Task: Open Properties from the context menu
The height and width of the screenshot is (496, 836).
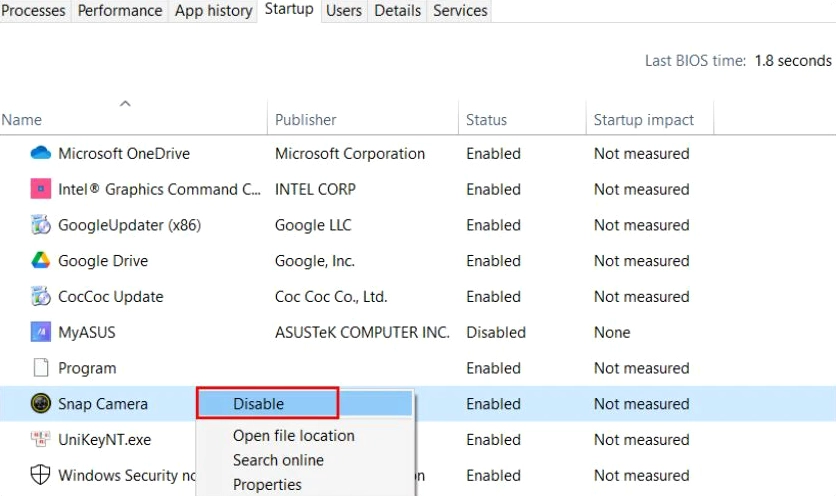Action: pyautogui.click(x=267, y=485)
